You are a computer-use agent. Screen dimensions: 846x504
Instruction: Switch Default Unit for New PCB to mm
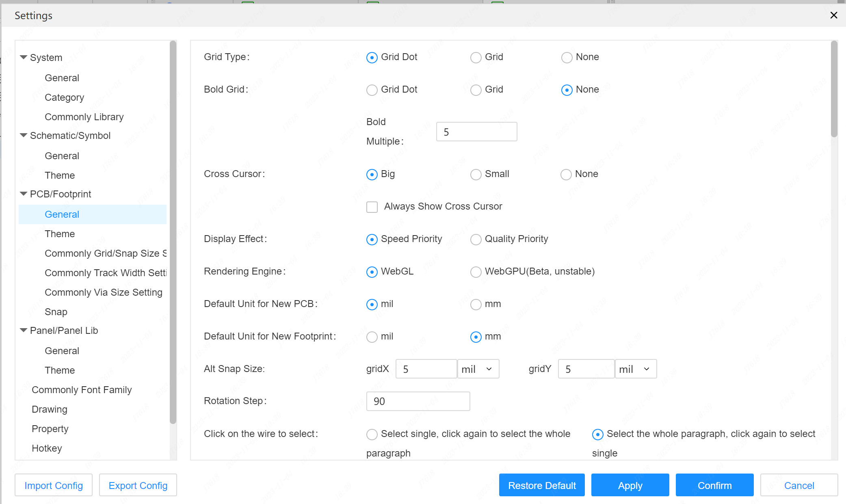pyautogui.click(x=477, y=304)
